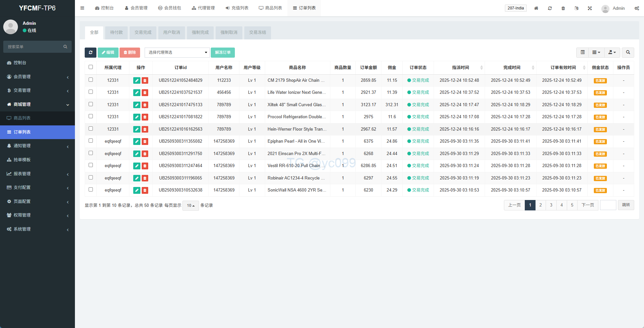Toggle fullscreen using the expand arrows icon
Viewport: 644px width, 328px height.
click(x=590, y=8)
